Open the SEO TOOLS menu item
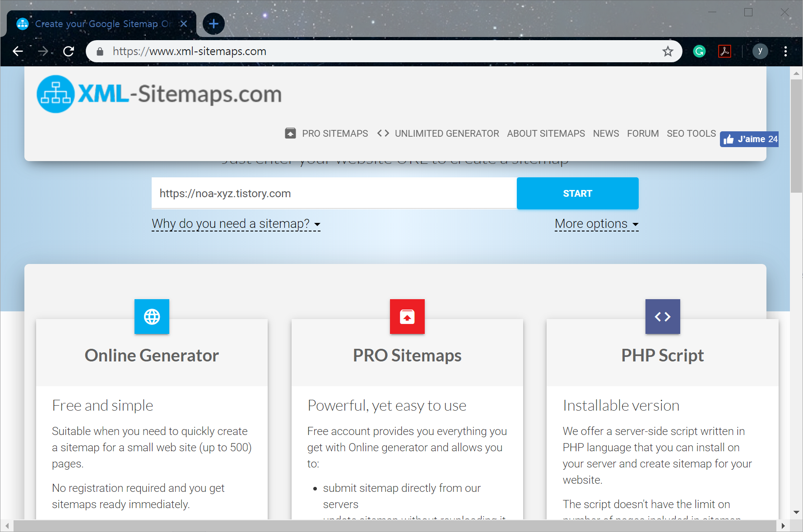This screenshot has height=532, width=803. pyautogui.click(x=691, y=134)
